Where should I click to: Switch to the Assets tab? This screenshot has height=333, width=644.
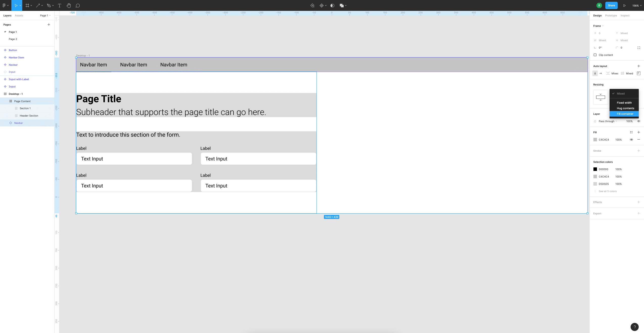tap(19, 15)
